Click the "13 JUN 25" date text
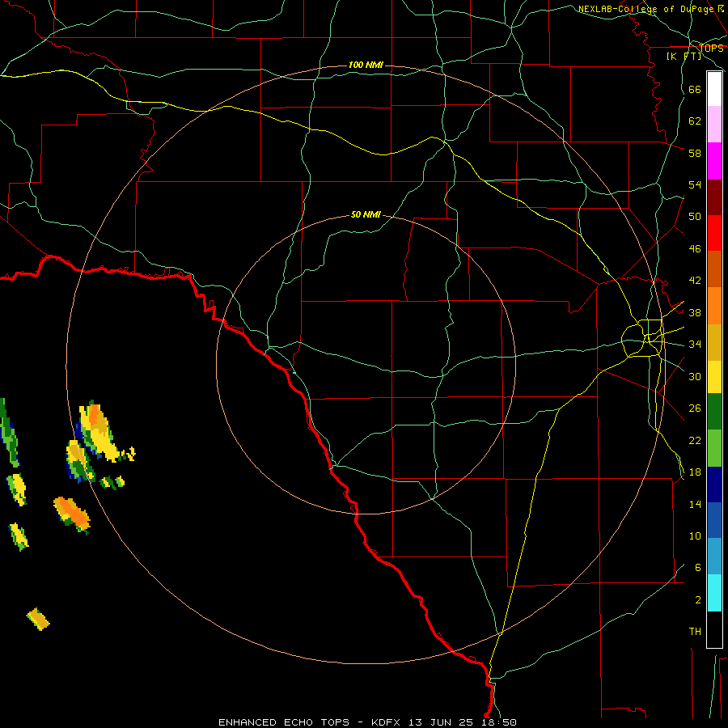 [441, 722]
